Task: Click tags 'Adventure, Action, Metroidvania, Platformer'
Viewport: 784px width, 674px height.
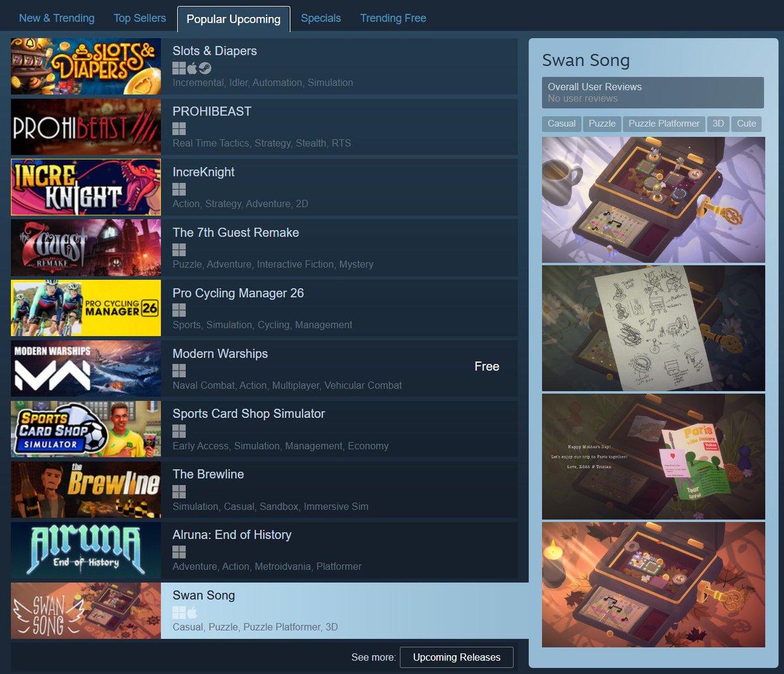Action: click(267, 567)
